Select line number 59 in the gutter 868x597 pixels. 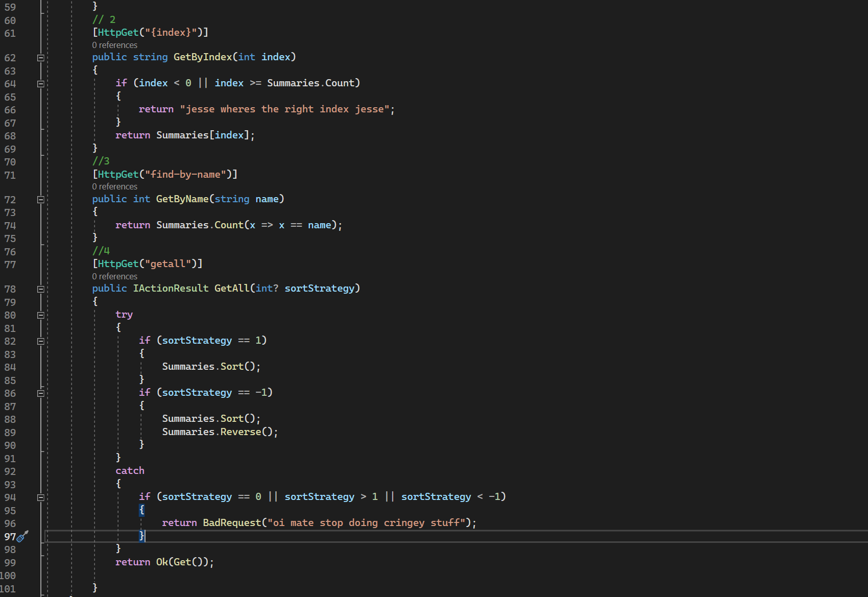click(x=9, y=7)
